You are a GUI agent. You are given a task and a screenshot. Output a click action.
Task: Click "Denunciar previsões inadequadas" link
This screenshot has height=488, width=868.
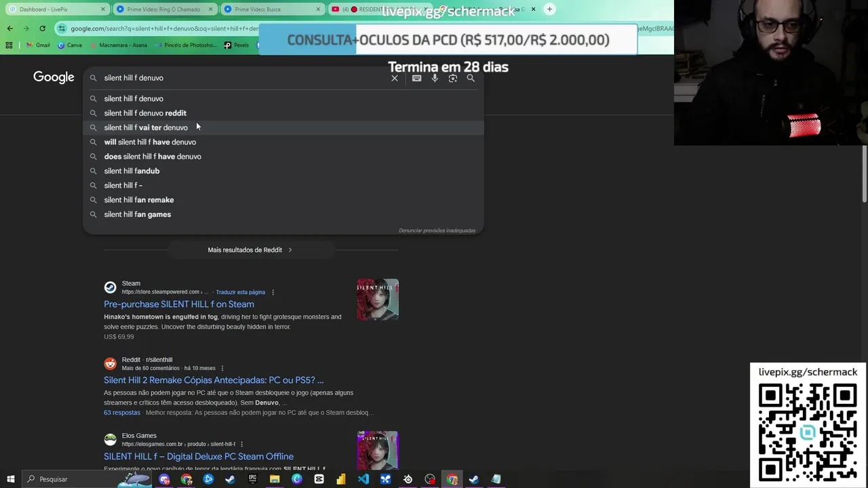[x=437, y=230]
